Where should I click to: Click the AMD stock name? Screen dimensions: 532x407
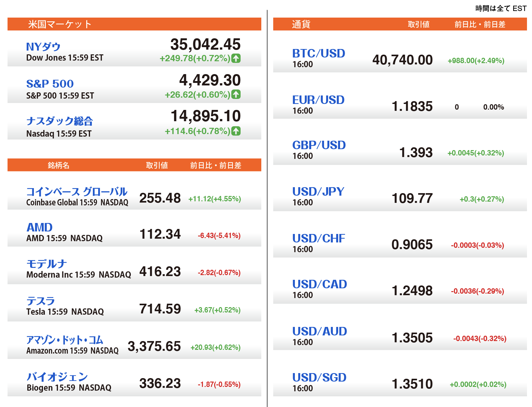tap(40, 227)
